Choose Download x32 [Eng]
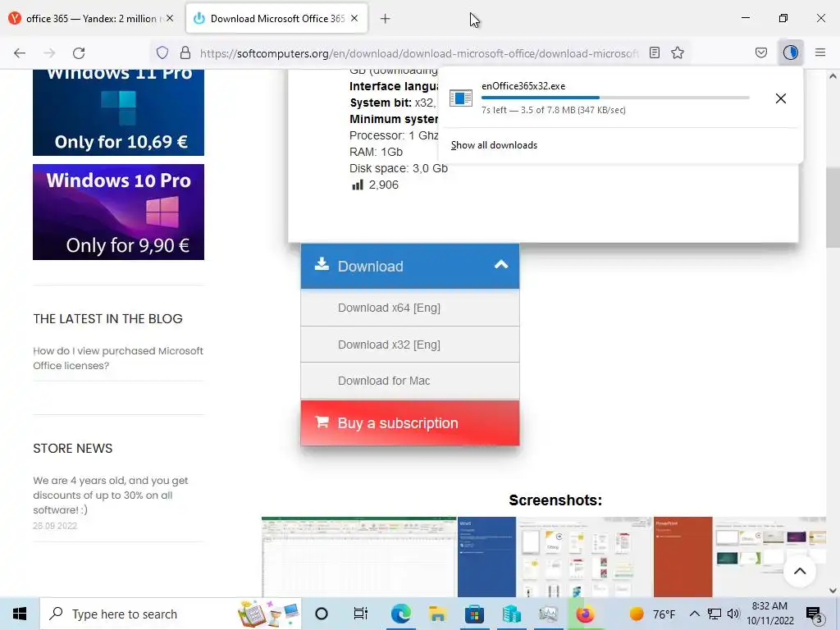This screenshot has width=840, height=630. coord(410,345)
